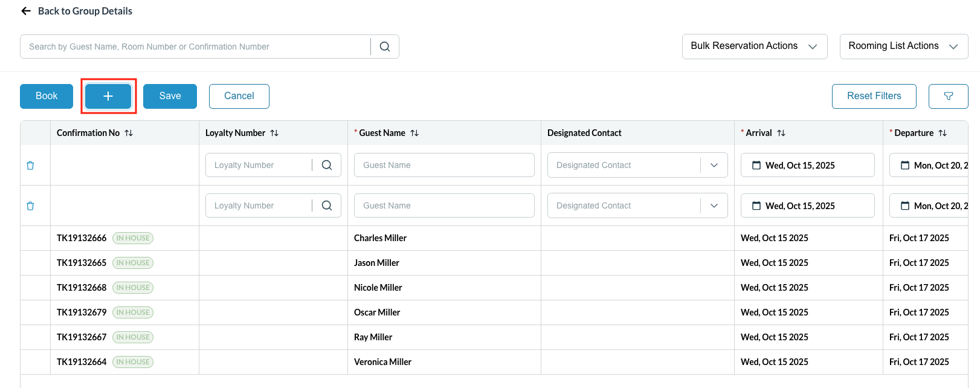Viewport: 980px width, 388px height.
Task: Expand Rooming List Actions menu
Action: click(x=903, y=47)
